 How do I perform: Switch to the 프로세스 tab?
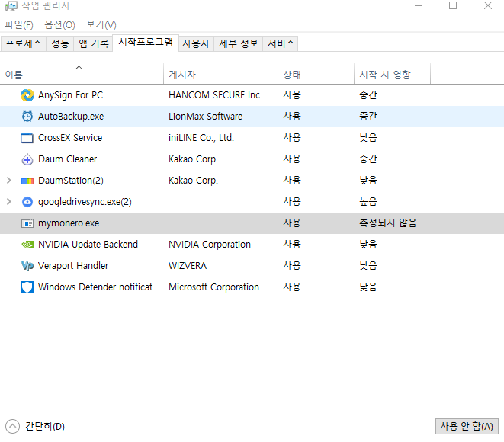coord(24,43)
